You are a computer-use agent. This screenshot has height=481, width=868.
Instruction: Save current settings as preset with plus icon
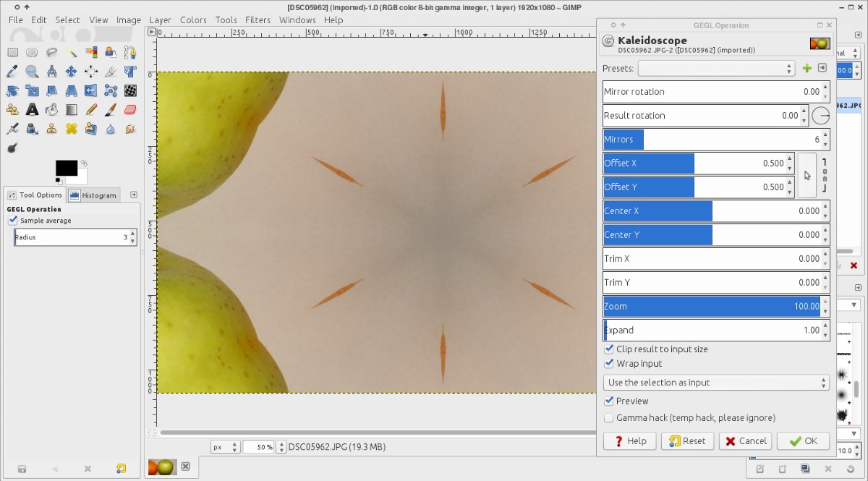pyautogui.click(x=807, y=68)
